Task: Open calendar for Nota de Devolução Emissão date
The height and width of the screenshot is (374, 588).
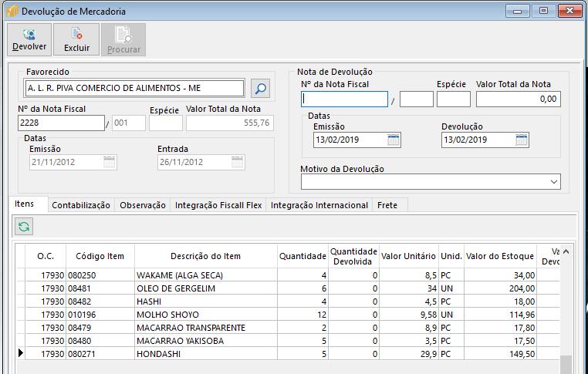Action: tap(394, 140)
